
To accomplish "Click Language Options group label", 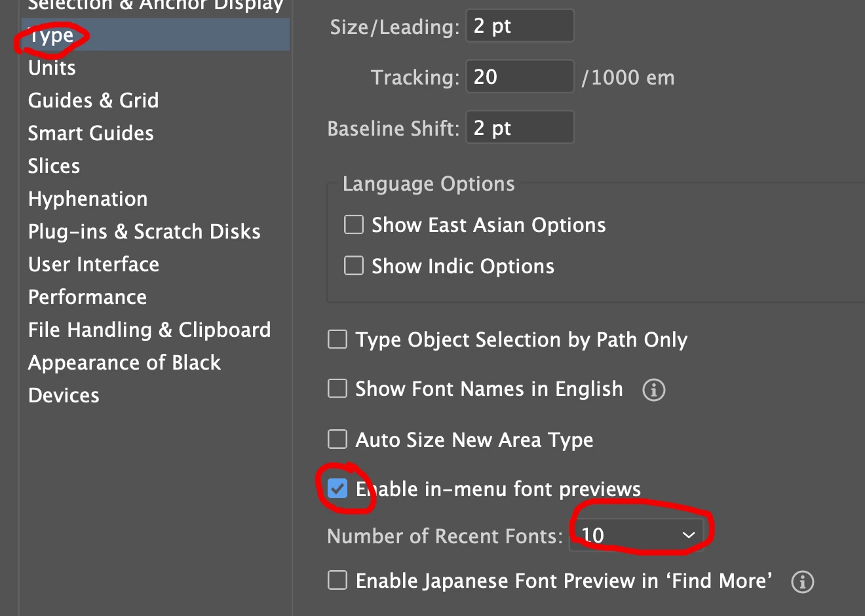I will 429,184.
